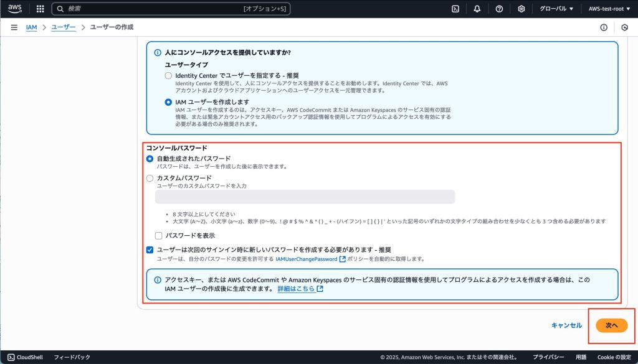Click the custom password input field
Screen dimensions: 638x364
click(x=305, y=197)
